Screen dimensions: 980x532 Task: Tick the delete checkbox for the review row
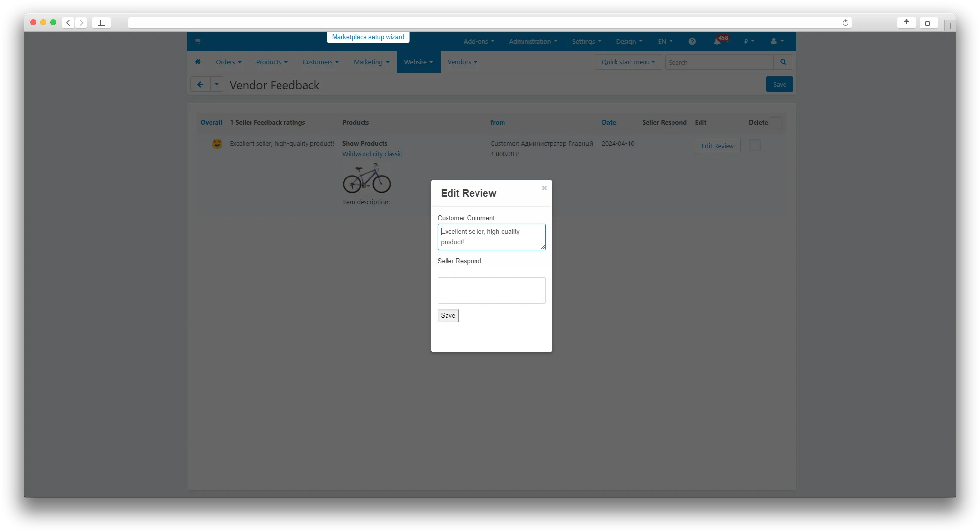pyautogui.click(x=755, y=146)
